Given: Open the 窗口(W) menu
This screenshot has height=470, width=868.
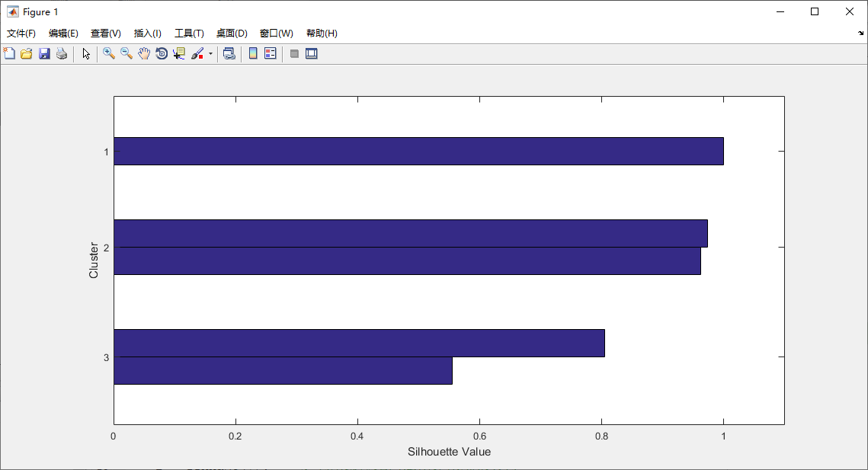Looking at the screenshot, I should [276, 34].
